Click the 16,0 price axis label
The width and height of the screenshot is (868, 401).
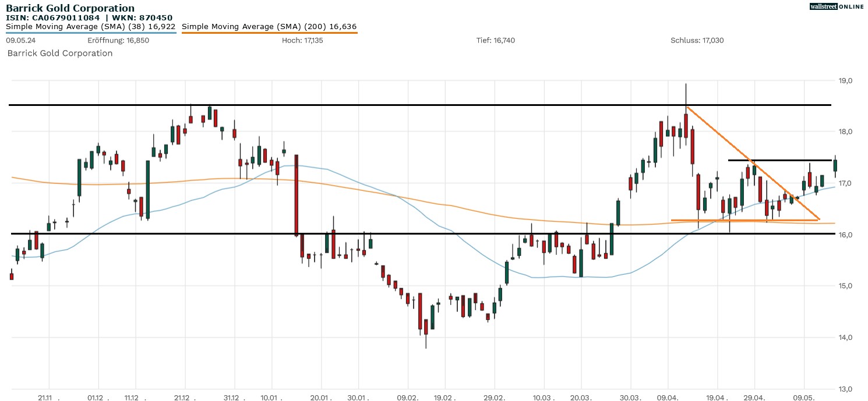[844, 235]
